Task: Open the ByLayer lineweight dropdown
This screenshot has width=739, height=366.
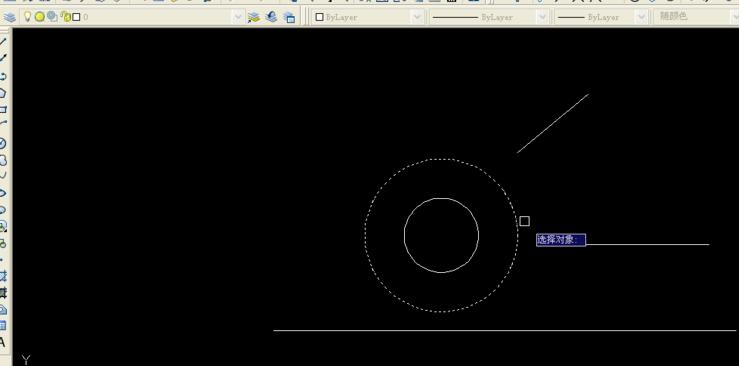Action: (x=641, y=17)
